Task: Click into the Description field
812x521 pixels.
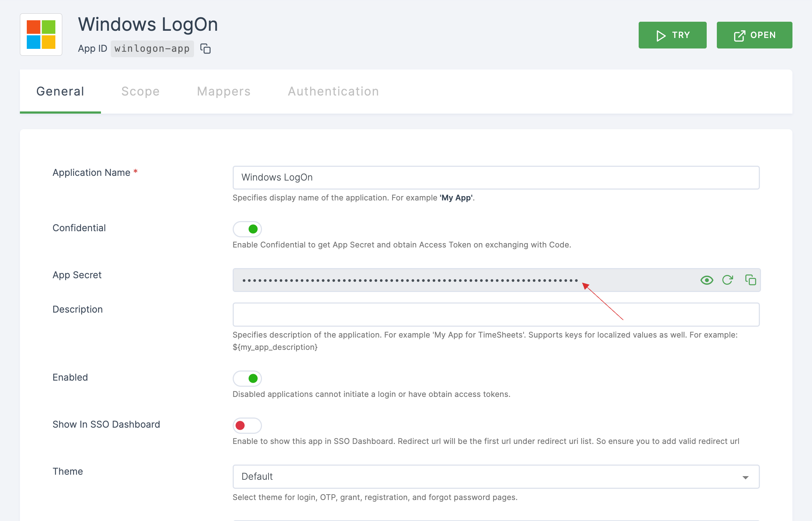Action: pyautogui.click(x=496, y=314)
